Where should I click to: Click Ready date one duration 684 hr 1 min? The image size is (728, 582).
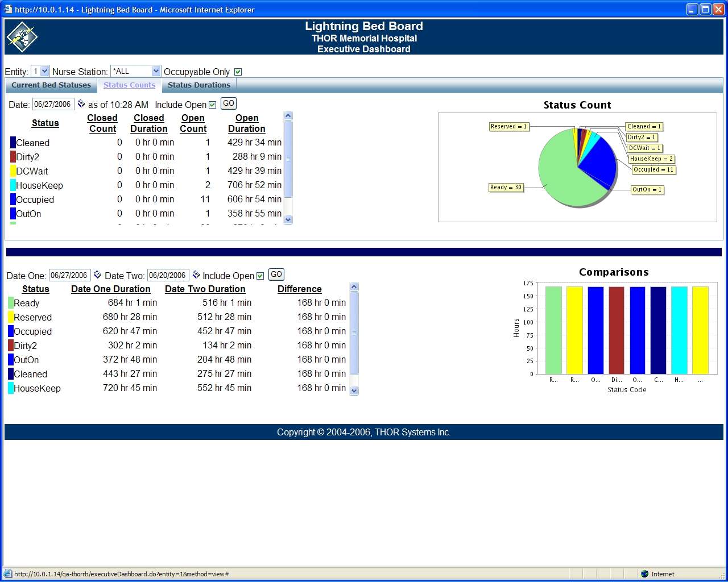(132, 303)
